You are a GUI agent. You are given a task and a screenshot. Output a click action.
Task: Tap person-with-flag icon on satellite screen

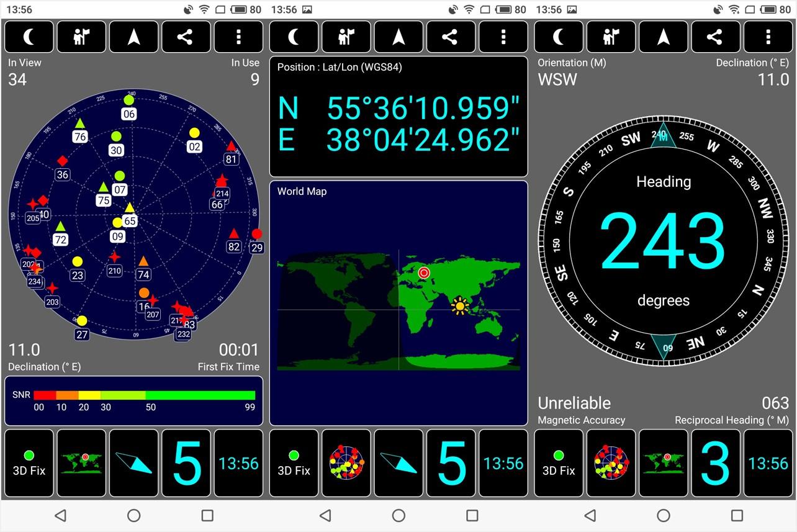81,37
